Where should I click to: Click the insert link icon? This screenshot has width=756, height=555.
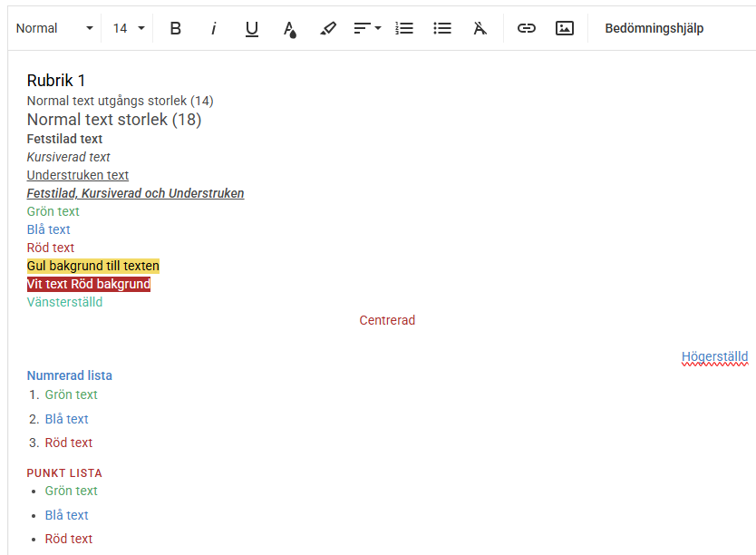click(x=527, y=28)
